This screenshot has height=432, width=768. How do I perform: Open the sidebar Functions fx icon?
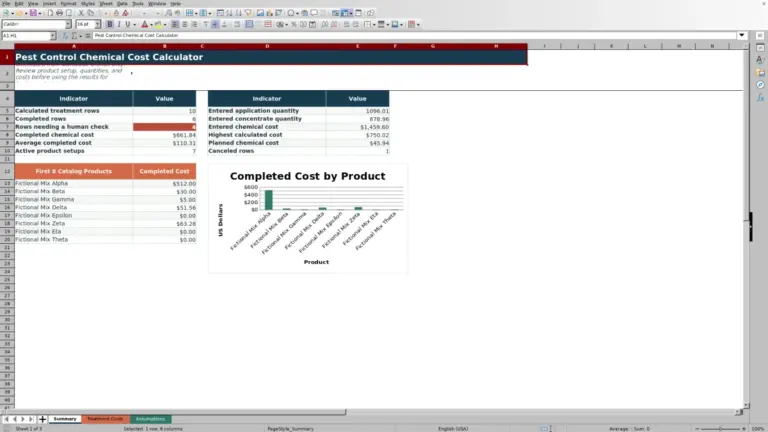[760, 97]
